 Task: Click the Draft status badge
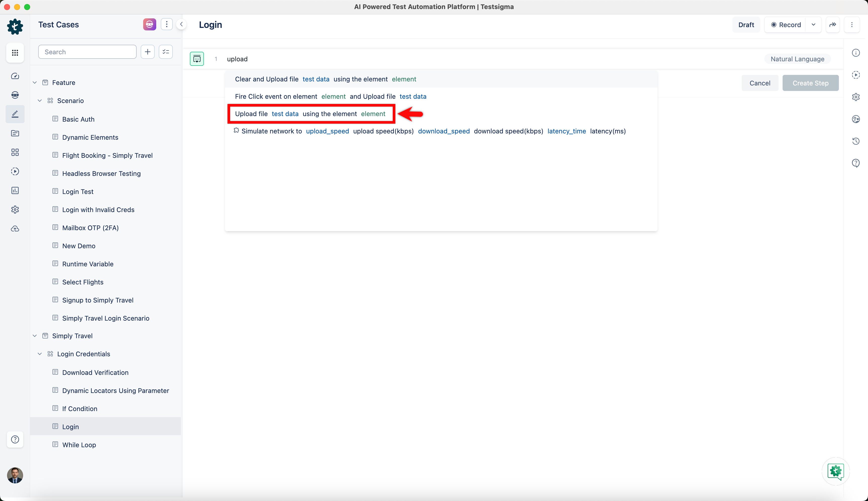point(746,25)
